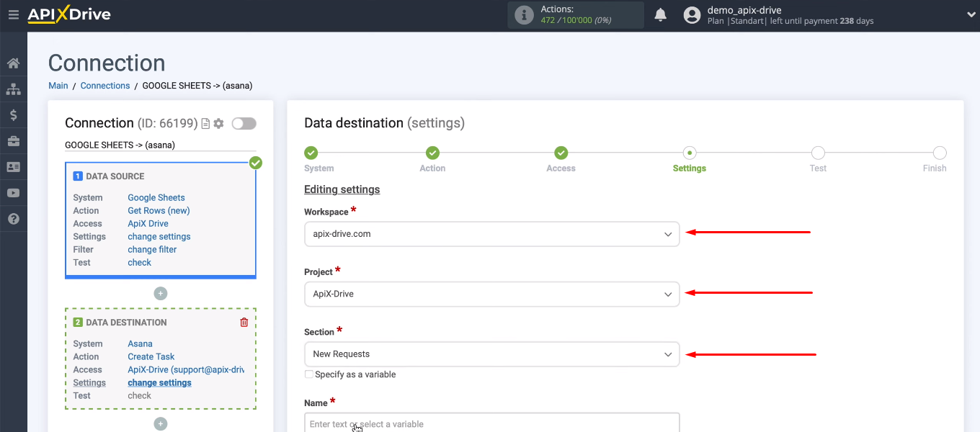Delete data destination with trash icon

(244, 323)
